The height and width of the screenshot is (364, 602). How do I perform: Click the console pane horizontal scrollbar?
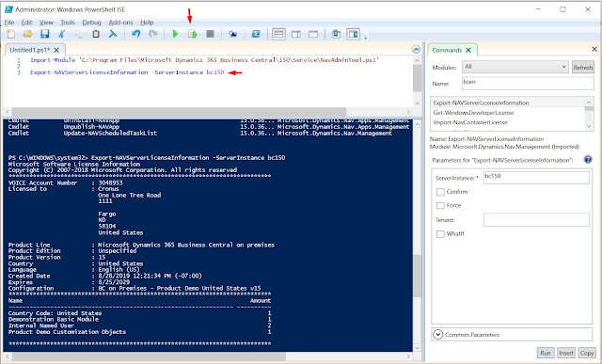(148, 356)
